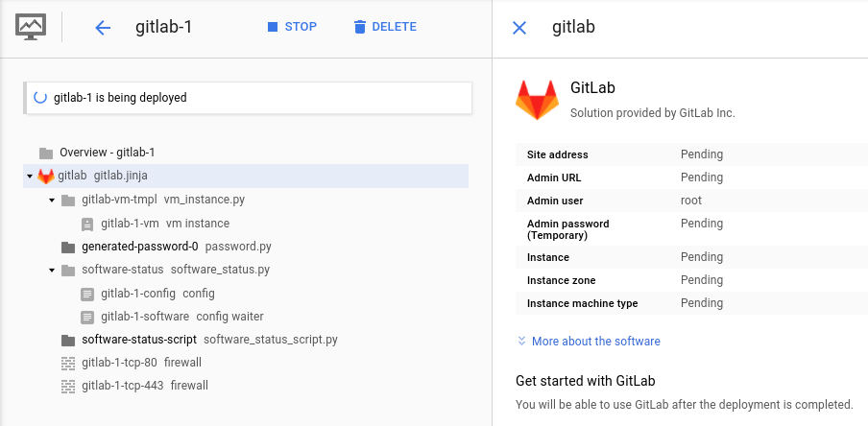This screenshot has height=426, width=868.
Task: Close the gitlab details panel
Action: click(519, 27)
